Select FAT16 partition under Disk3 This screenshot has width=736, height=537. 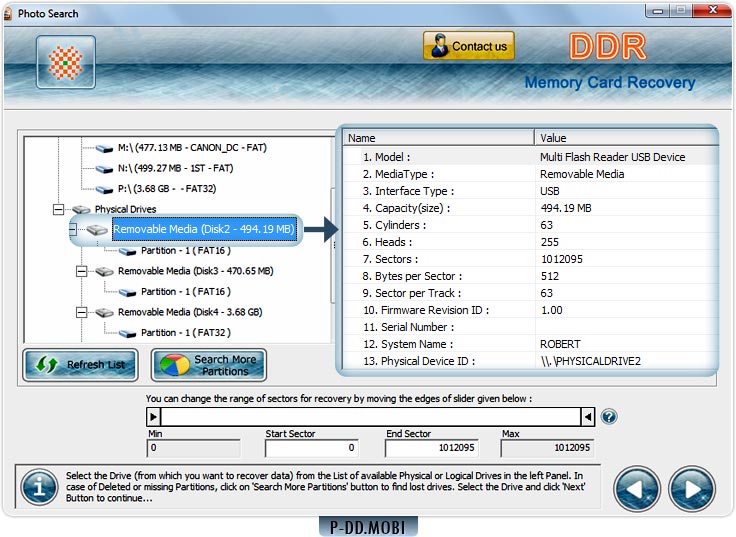pos(186,292)
